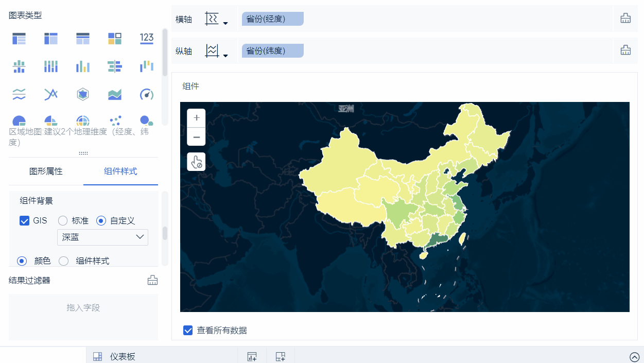Open the 深蓝 map style dropdown
This screenshot has width=644, height=363.
pos(102,237)
